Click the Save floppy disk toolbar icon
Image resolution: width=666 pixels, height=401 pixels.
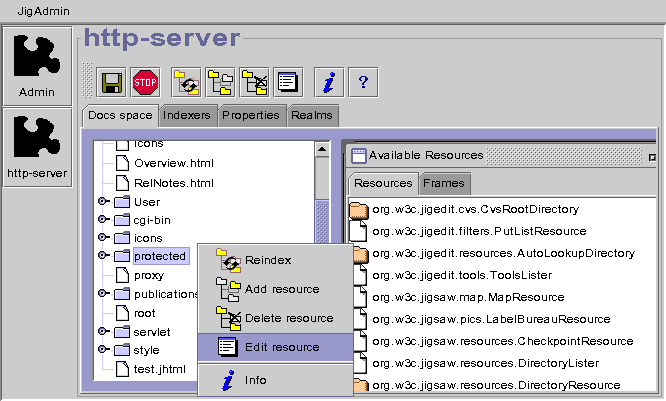tap(111, 82)
